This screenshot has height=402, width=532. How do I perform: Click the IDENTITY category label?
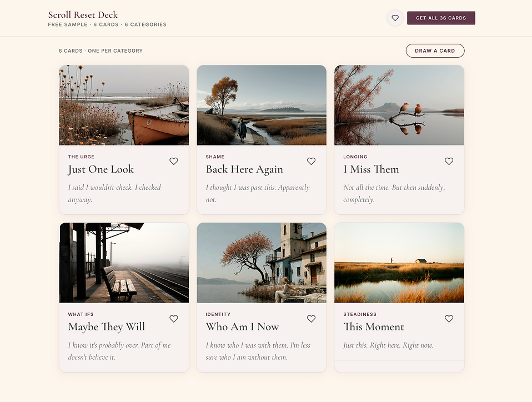point(218,314)
